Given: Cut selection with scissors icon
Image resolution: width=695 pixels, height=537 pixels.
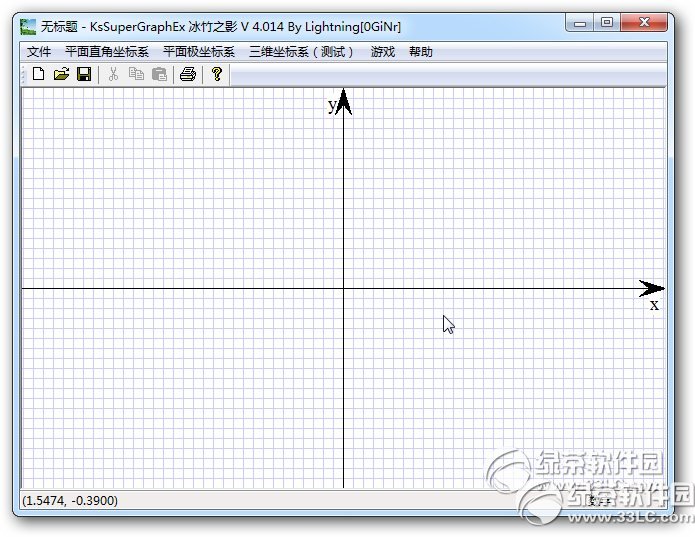Looking at the screenshot, I should 113,74.
